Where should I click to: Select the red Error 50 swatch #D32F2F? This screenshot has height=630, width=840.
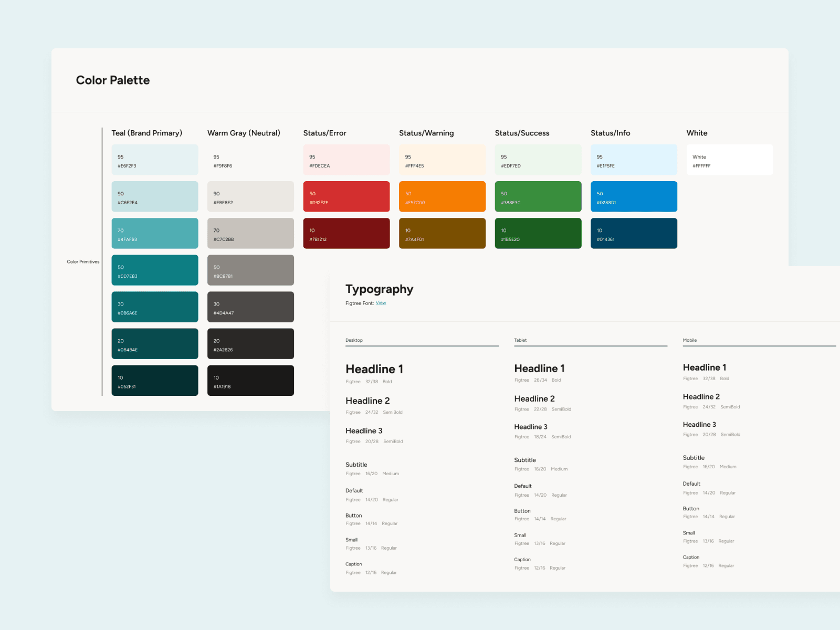[346, 196]
